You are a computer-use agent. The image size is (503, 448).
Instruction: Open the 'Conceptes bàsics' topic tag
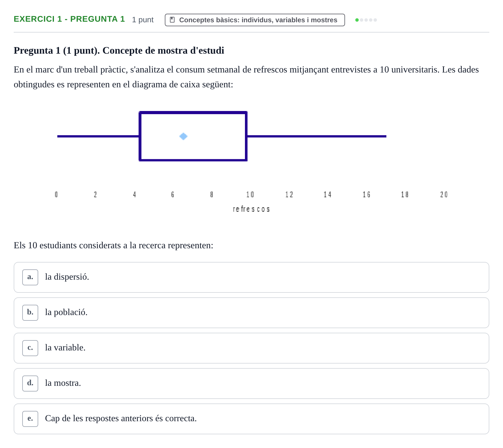(255, 20)
